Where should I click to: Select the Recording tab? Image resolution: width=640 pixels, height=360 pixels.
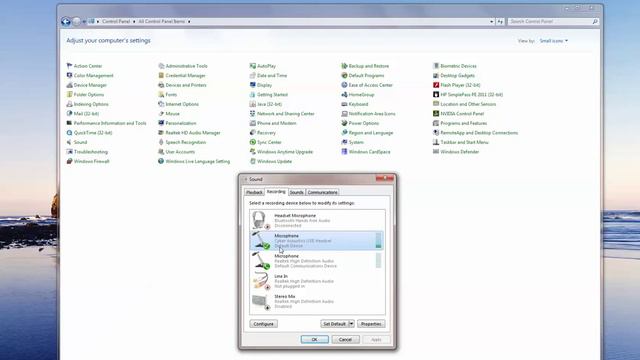[276, 191]
